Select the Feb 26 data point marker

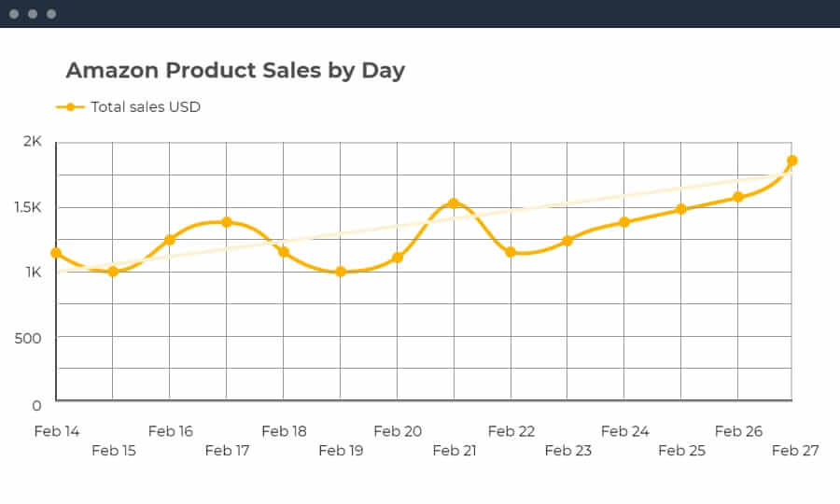coord(738,197)
